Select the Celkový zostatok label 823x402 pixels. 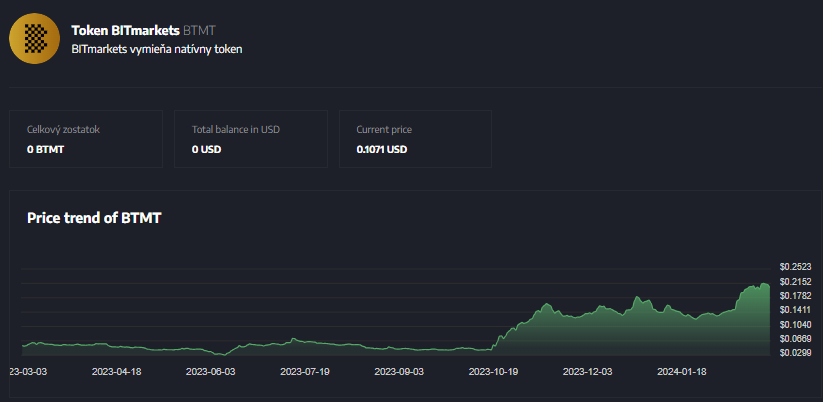62,130
